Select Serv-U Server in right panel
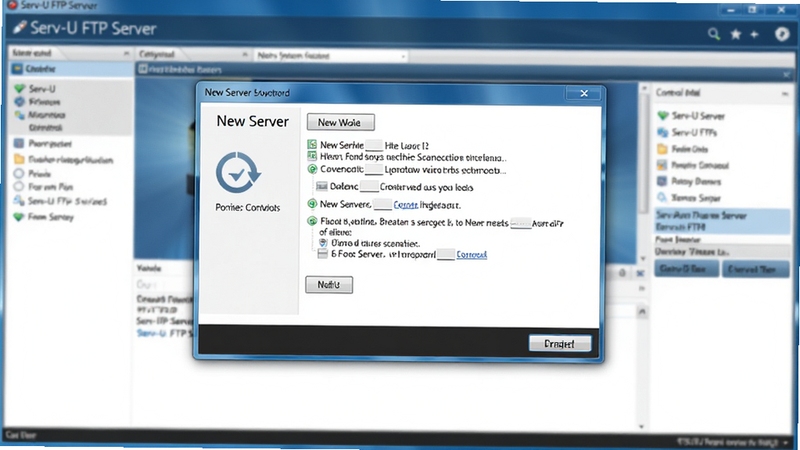This screenshot has height=450, width=800. pos(698,116)
